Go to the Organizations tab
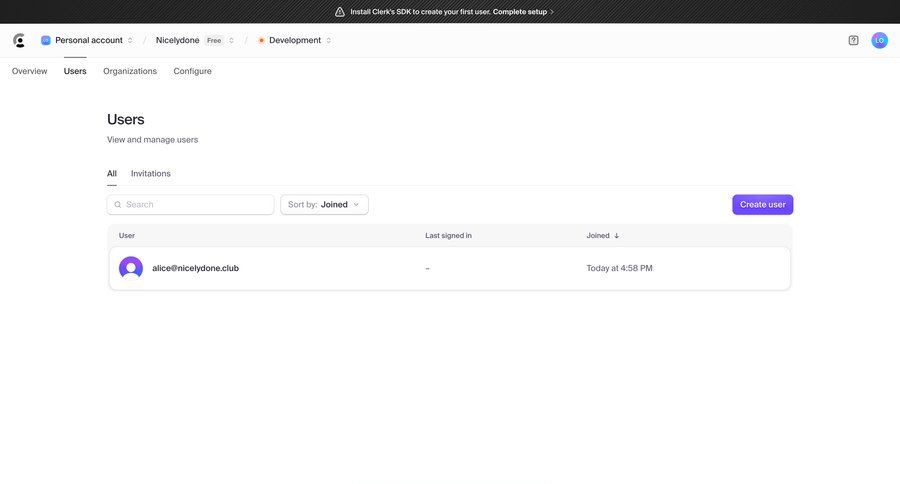 [x=130, y=71]
